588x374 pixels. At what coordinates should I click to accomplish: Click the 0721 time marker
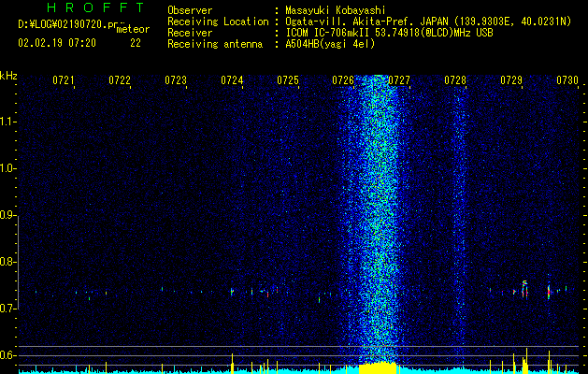tap(64, 79)
